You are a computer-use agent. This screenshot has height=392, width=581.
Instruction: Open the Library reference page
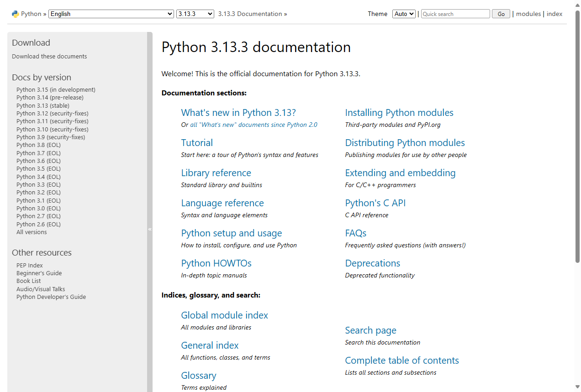[216, 172]
